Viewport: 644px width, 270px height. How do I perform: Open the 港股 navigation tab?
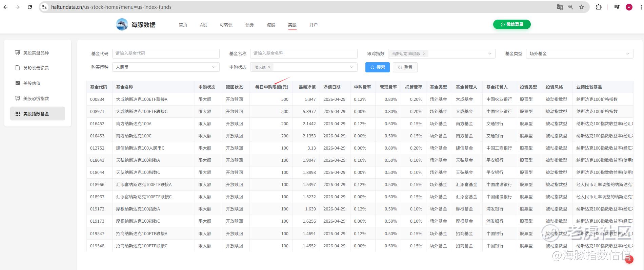(x=271, y=25)
